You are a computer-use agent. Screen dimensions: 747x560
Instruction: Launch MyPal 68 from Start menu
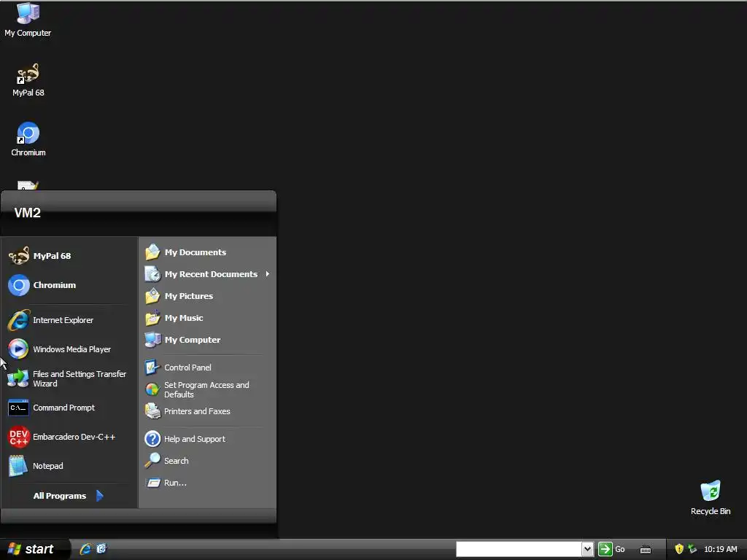coord(69,256)
